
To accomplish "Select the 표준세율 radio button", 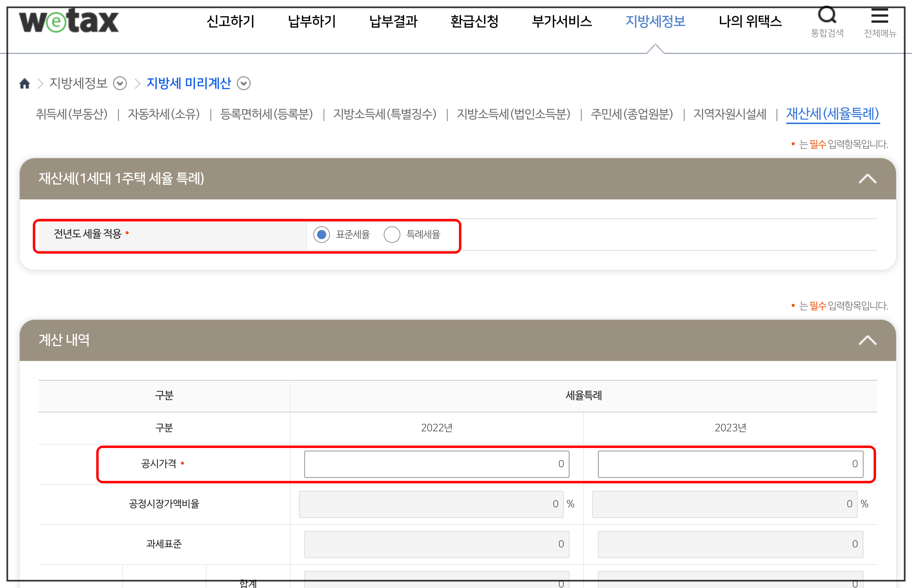I will pos(321,235).
